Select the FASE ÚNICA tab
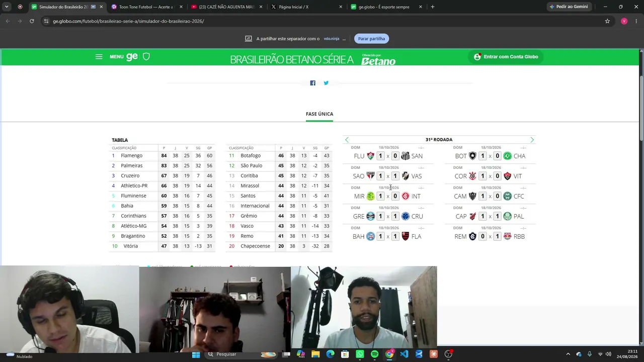Viewport: 644px width, 362px height. click(x=319, y=114)
